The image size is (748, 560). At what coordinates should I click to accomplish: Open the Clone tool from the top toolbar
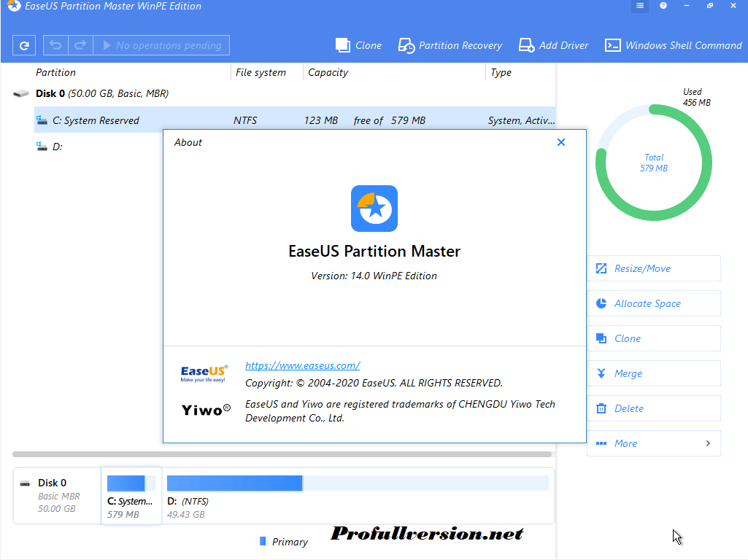358,44
